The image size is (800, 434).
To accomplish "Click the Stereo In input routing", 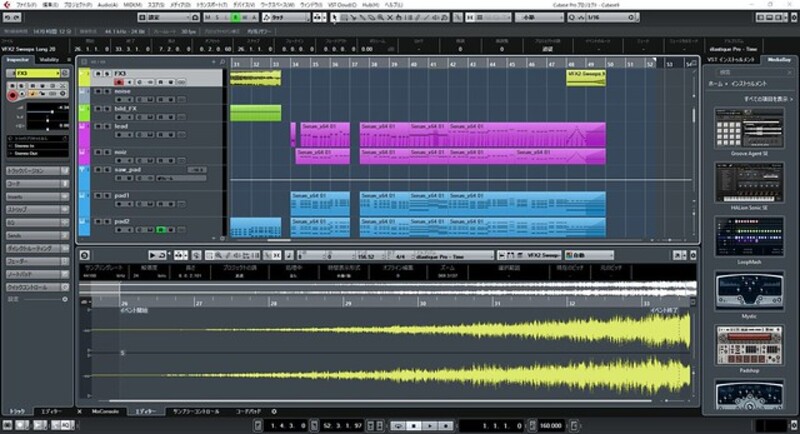I will click(x=37, y=146).
